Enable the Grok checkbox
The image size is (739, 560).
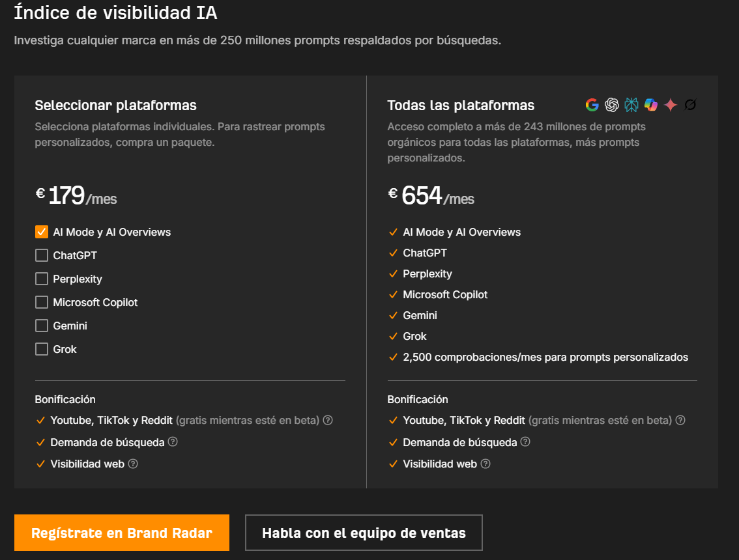[42, 349]
